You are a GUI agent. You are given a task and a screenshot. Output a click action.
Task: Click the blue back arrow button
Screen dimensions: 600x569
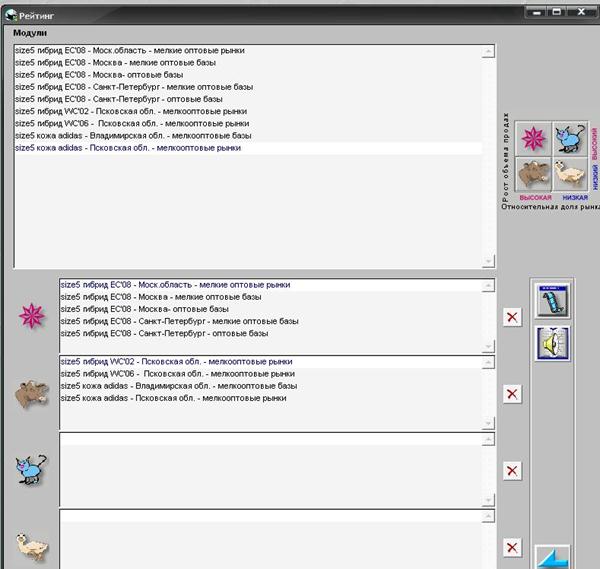point(553,558)
